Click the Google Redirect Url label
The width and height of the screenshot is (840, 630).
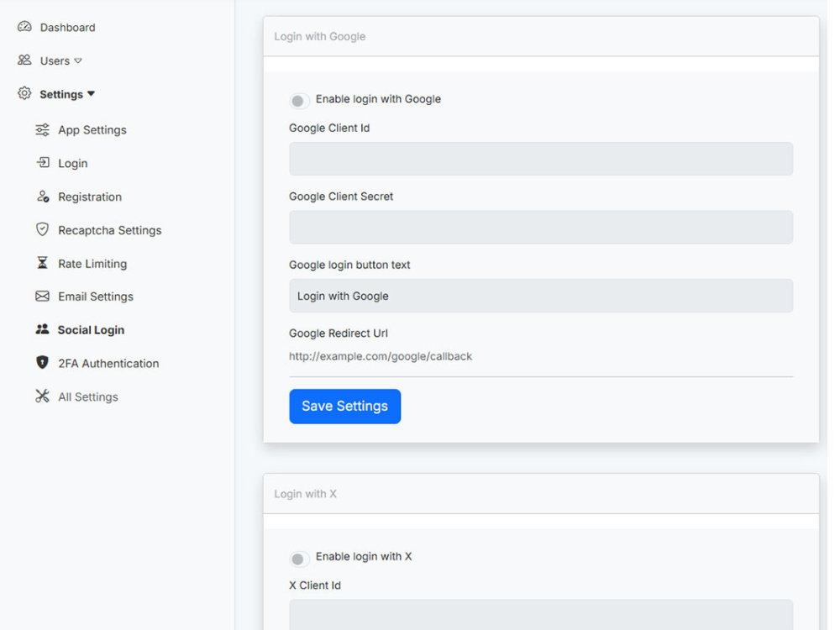pos(339,333)
